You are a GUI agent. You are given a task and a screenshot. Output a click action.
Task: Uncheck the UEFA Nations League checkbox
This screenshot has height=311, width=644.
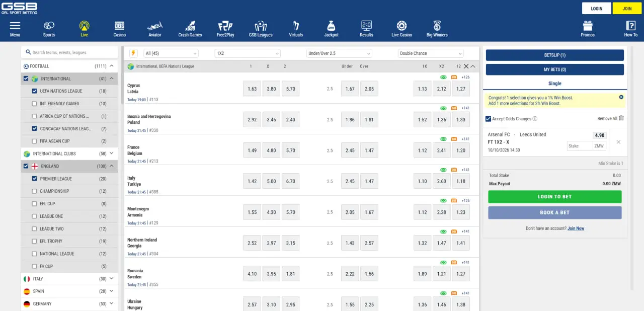point(34,91)
